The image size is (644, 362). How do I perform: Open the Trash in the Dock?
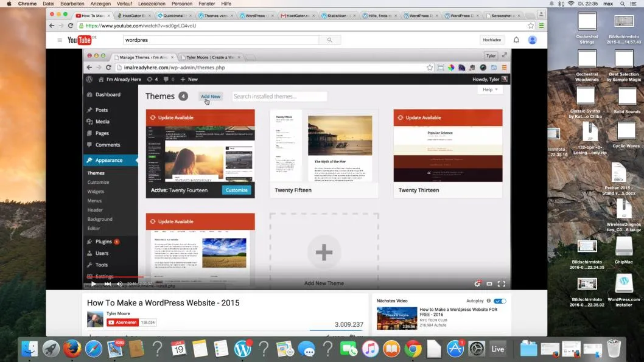614,349
